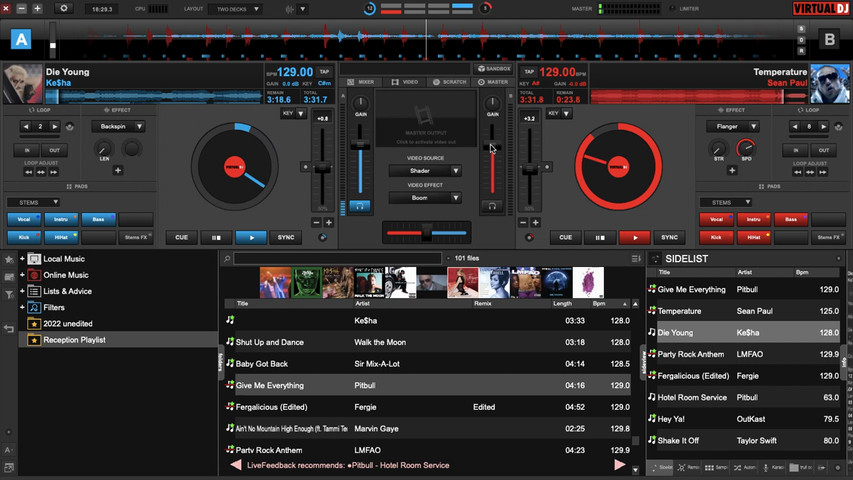Click the LiveFeedback next arrow icon
This screenshot has height=480, width=853.
coord(620,465)
